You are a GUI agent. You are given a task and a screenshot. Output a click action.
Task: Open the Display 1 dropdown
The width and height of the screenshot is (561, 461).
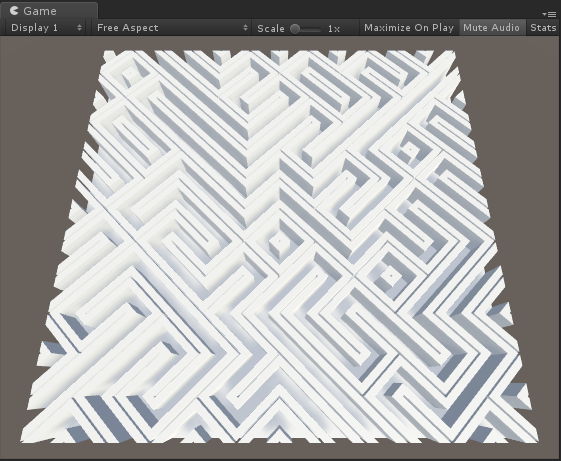pos(45,28)
